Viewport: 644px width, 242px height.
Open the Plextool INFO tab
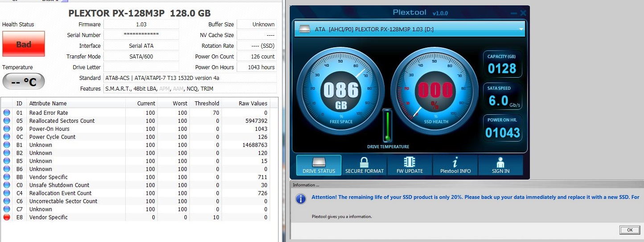455,165
